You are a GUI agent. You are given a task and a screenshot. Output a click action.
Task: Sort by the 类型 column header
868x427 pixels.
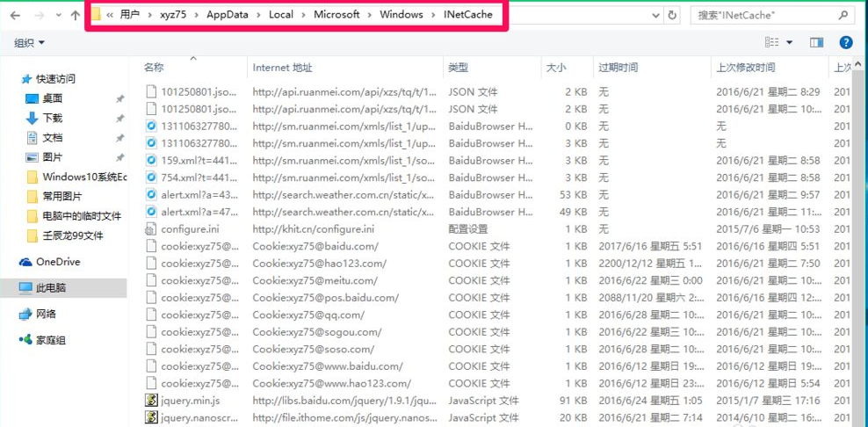(458, 68)
